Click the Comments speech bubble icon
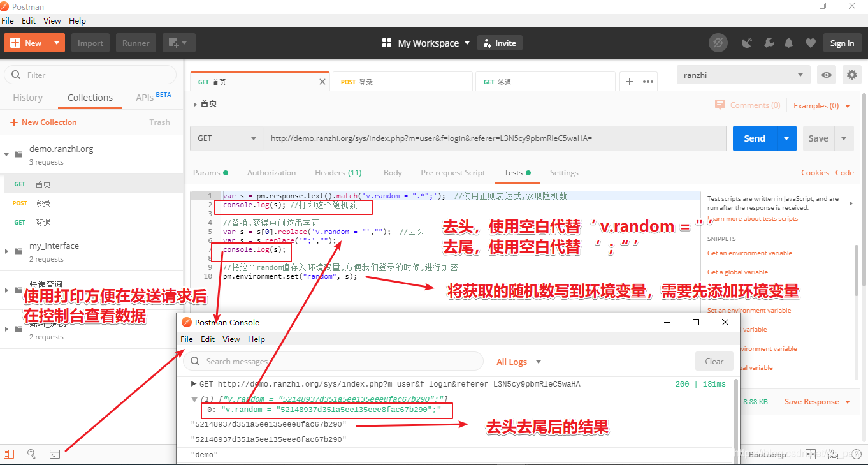Viewport: 868px width, 465px height. [x=720, y=105]
